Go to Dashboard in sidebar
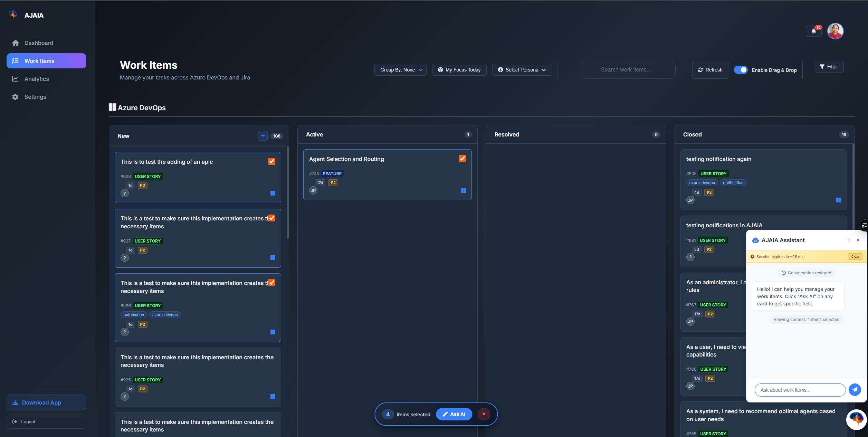Image resolution: width=868 pixels, height=437 pixels. pyautogui.click(x=38, y=43)
